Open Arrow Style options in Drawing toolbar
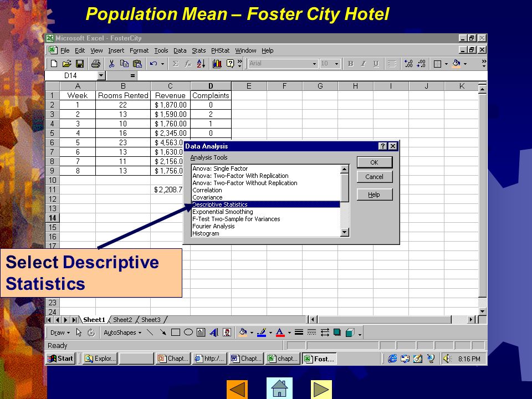 point(325,332)
